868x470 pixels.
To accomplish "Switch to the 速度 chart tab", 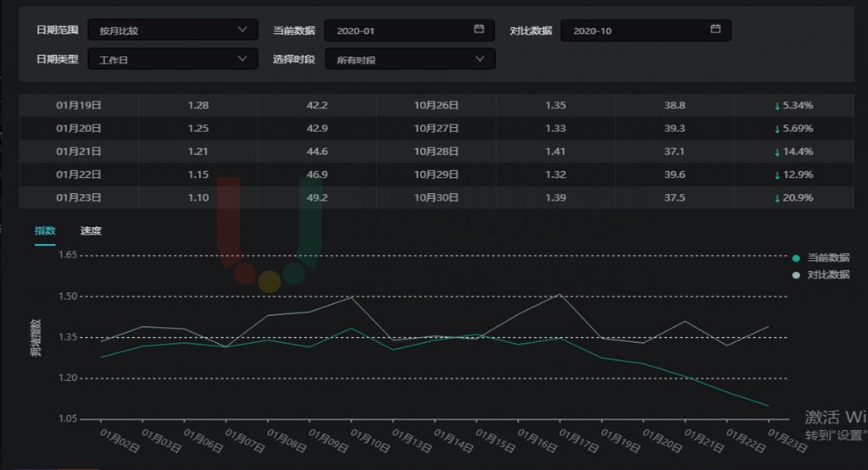I will pyautogui.click(x=91, y=230).
